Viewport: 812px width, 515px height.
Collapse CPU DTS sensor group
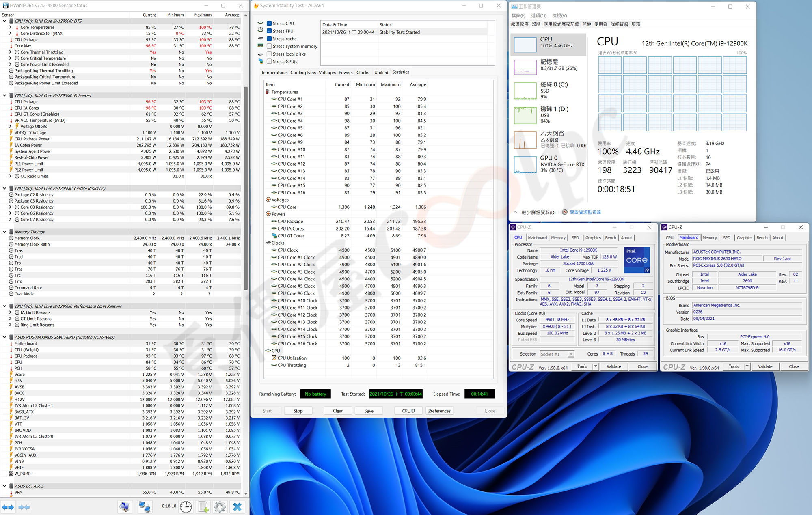[x=4, y=21]
